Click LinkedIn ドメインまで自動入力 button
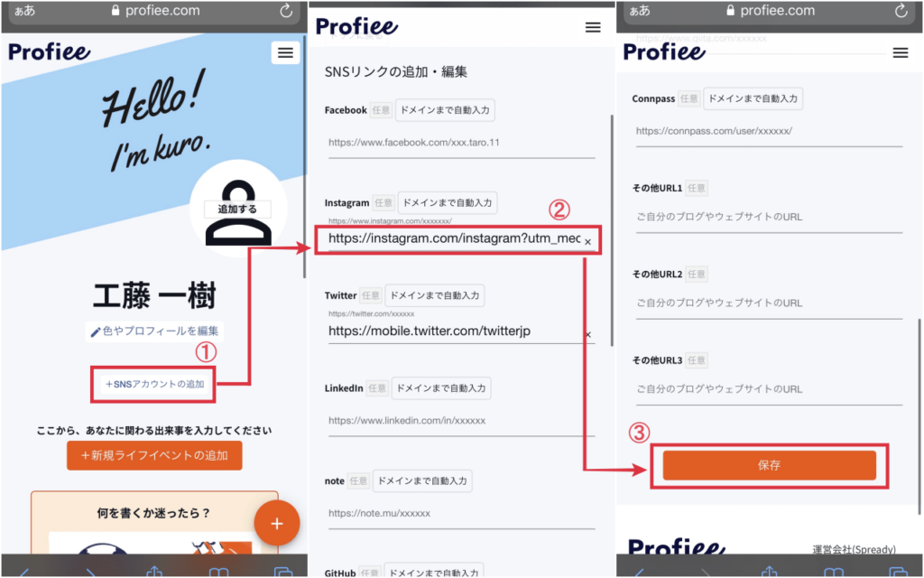 tap(441, 388)
